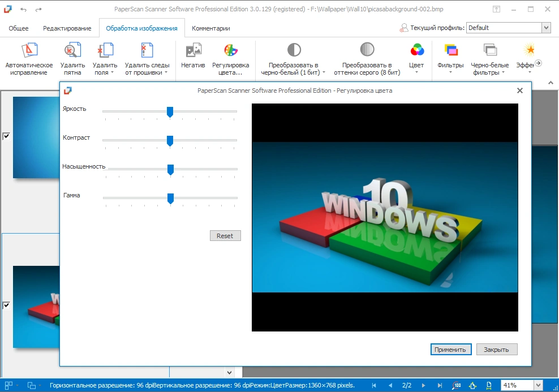Click the thumbnail layout icon in status bar
559x392 pixels.
pos(8,385)
